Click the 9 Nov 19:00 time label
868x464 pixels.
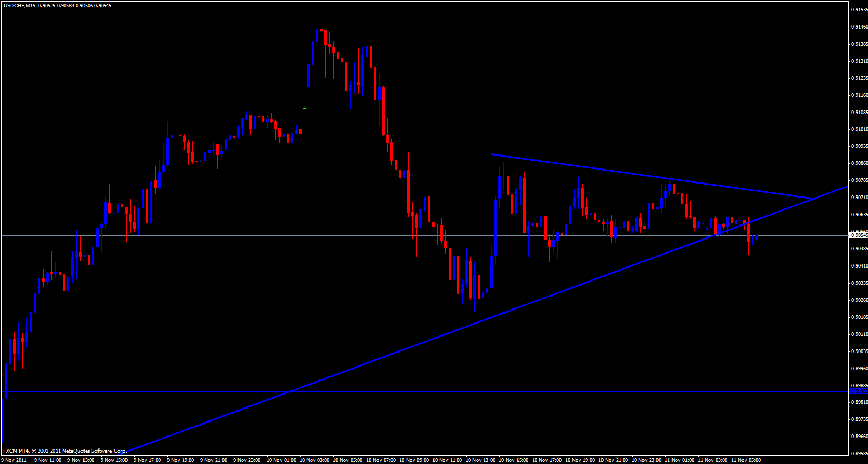tap(181, 460)
